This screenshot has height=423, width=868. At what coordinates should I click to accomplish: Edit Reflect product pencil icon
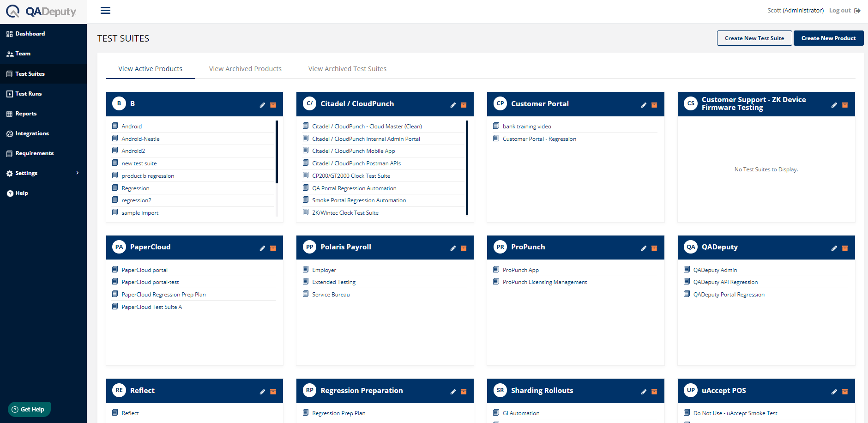coord(262,392)
